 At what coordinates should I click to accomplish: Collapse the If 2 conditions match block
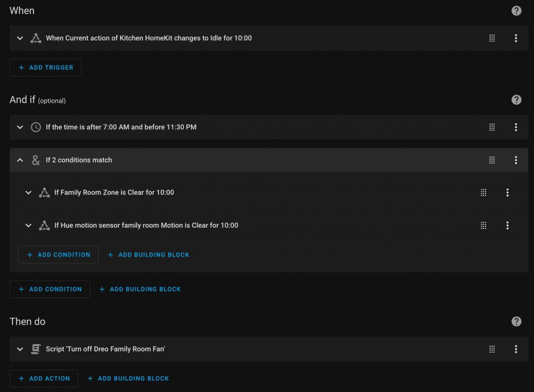click(20, 160)
